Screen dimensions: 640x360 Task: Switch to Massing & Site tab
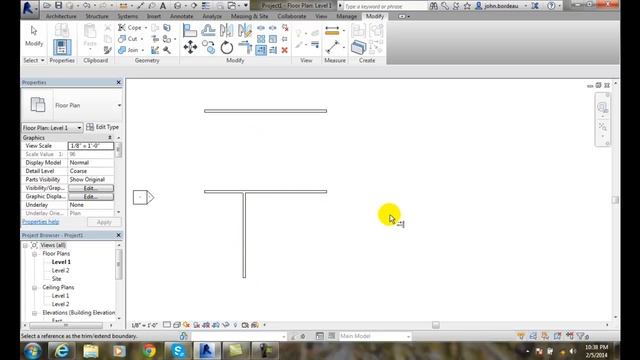[249, 16]
